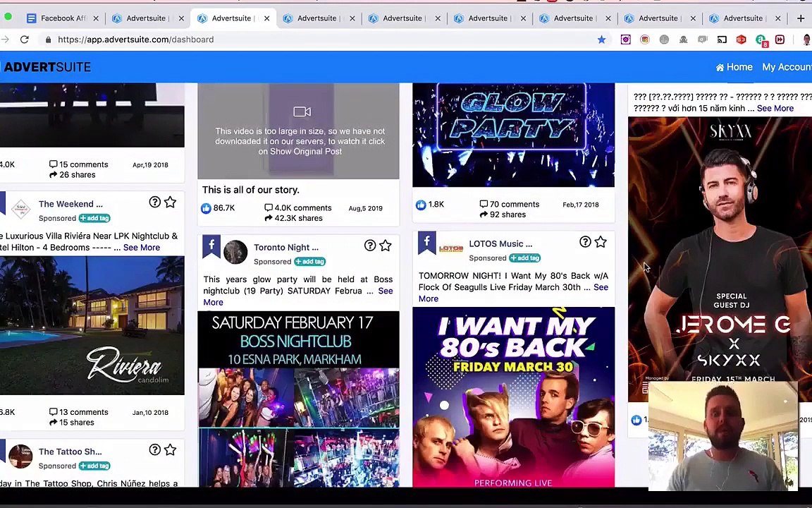Click The Tattoo Shop profile avatar
Viewport: 812px width, 508px height.
20,456
